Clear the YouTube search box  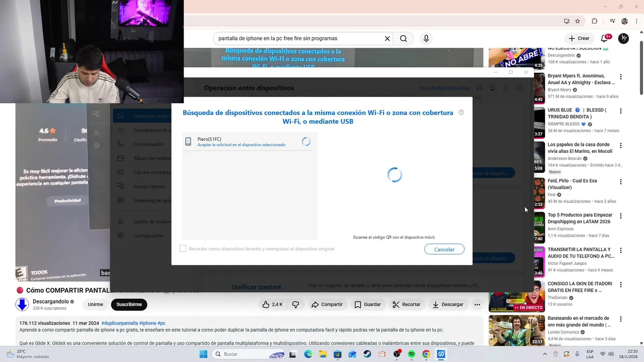[x=387, y=38]
